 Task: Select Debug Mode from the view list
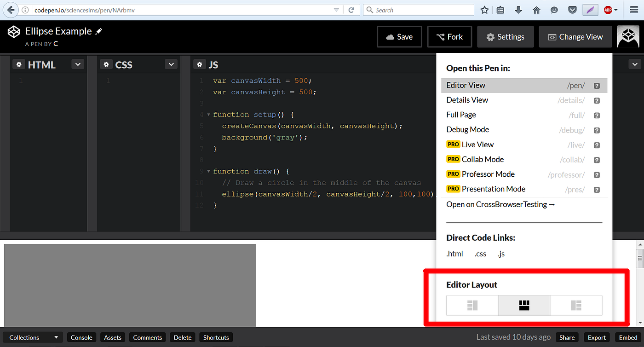click(467, 129)
